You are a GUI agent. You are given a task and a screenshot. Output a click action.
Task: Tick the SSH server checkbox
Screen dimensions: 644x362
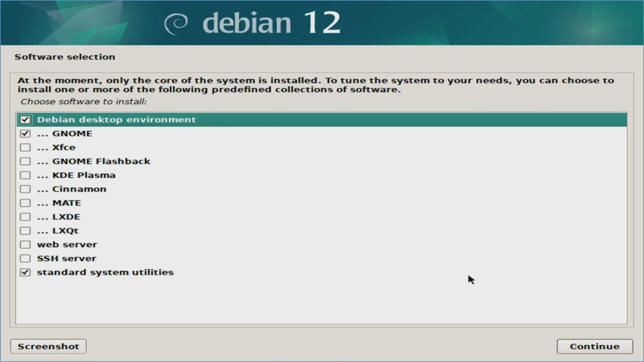(x=25, y=258)
